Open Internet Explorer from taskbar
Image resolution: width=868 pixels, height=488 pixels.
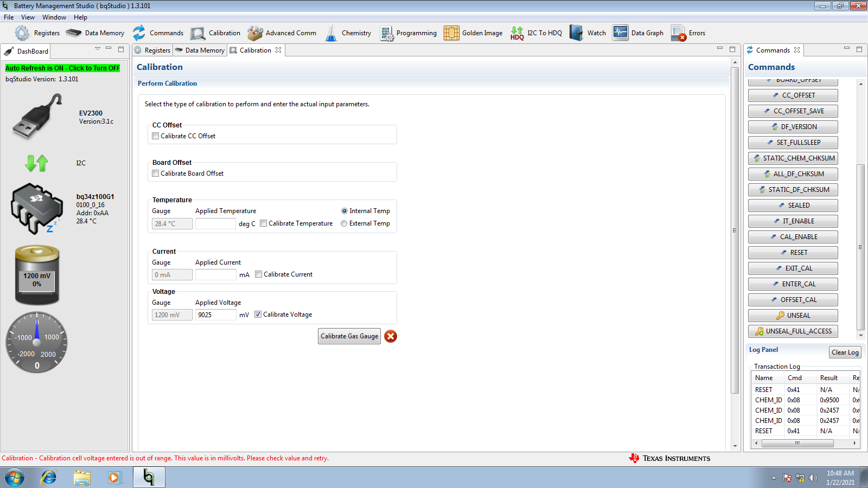pos(49,478)
